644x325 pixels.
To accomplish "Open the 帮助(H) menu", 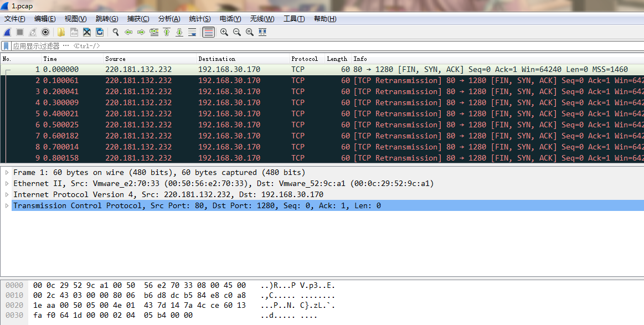I will [x=325, y=18].
